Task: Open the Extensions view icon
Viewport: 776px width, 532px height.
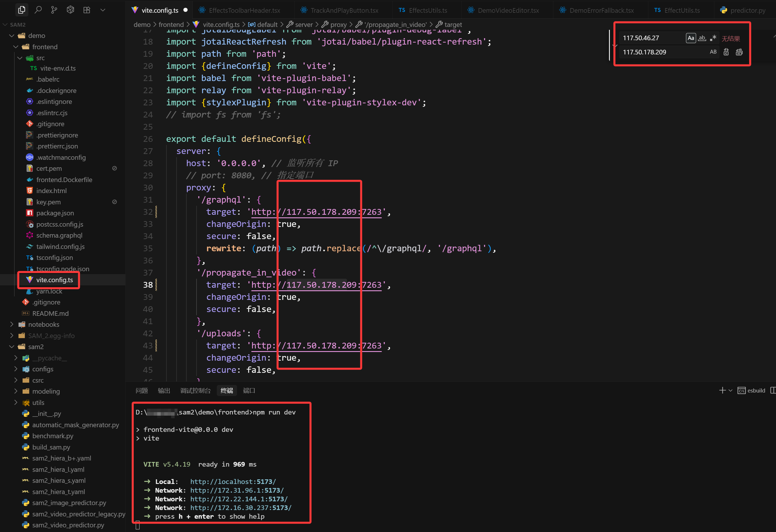Action: [x=87, y=10]
